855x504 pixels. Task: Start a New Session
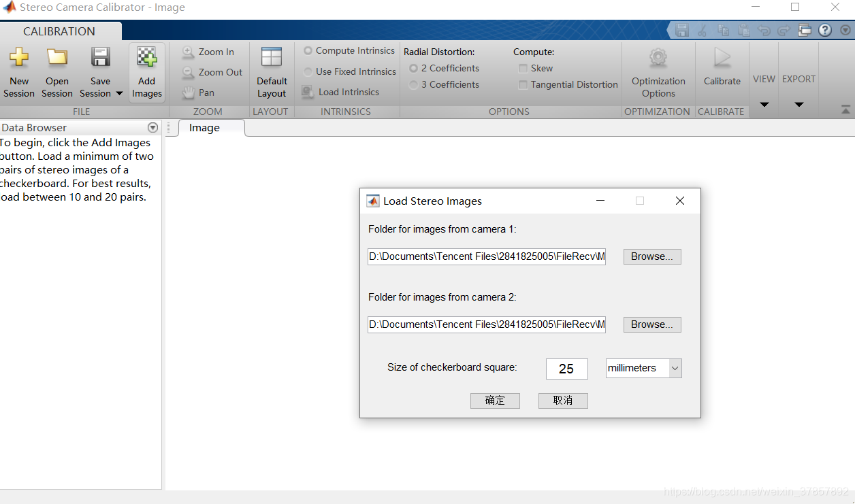pos(19,73)
